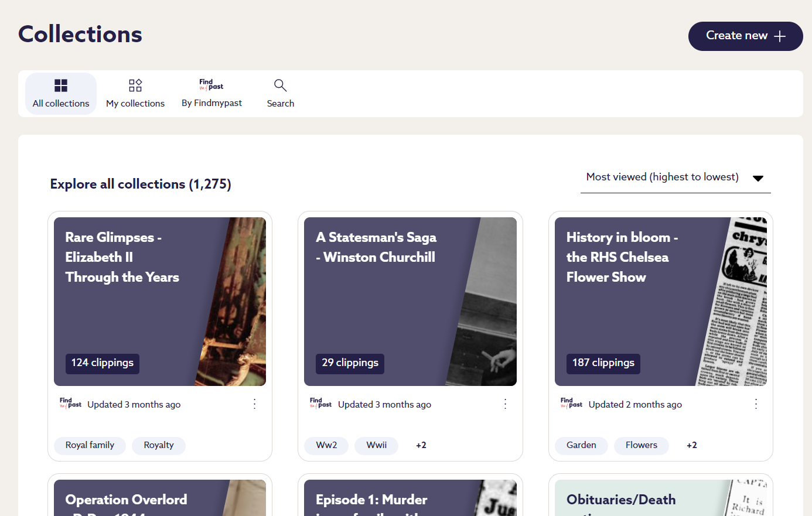Select the Ww2 tag chip
Viewport: 812px width, 516px height.
pyautogui.click(x=326, y=445)
